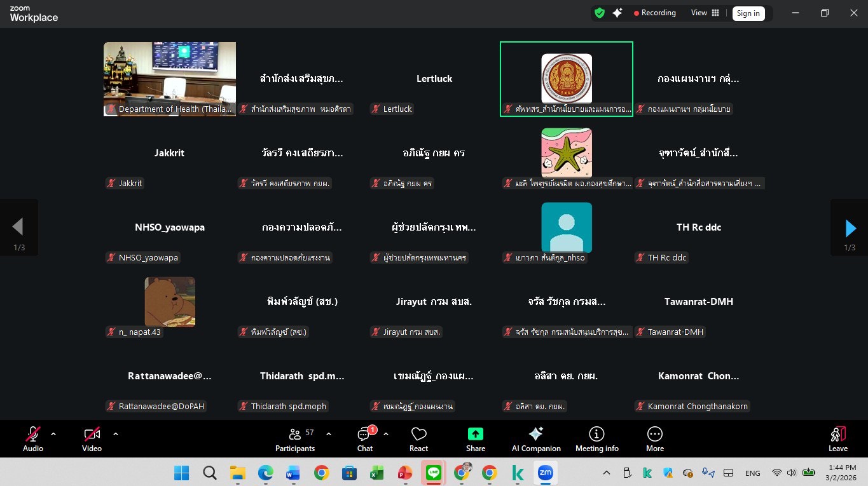Click the green Share screen button

coord(475,439)
